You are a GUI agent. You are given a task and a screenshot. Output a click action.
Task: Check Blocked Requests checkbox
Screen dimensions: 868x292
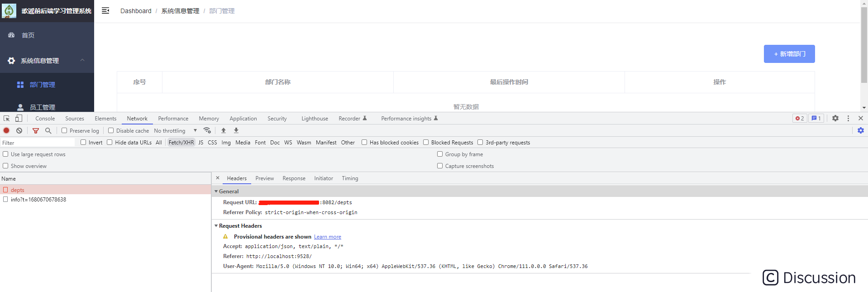click(426, 142)
